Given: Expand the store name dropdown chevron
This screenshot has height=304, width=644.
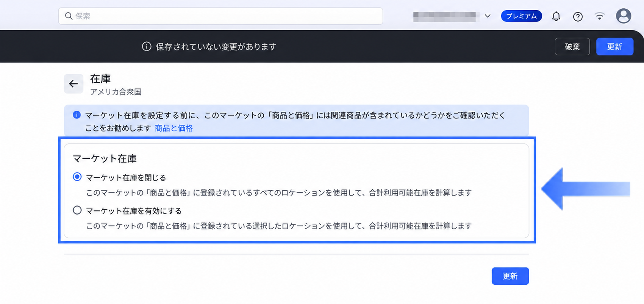Looking at the screenshot, I should pos(488,16).
